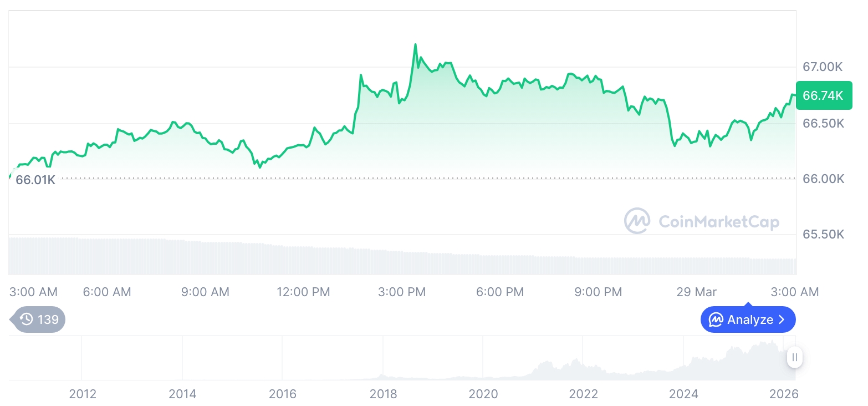Viewport: 868px width, 406px height.
Task: Click the 6:00 PM time axis label
Action: [x=500, y=292]
